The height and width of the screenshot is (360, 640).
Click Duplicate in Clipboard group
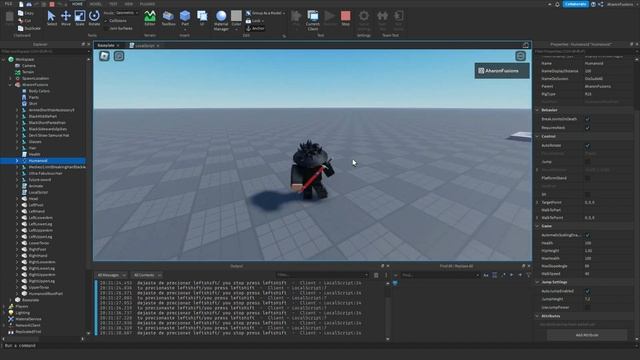point(29,28)
